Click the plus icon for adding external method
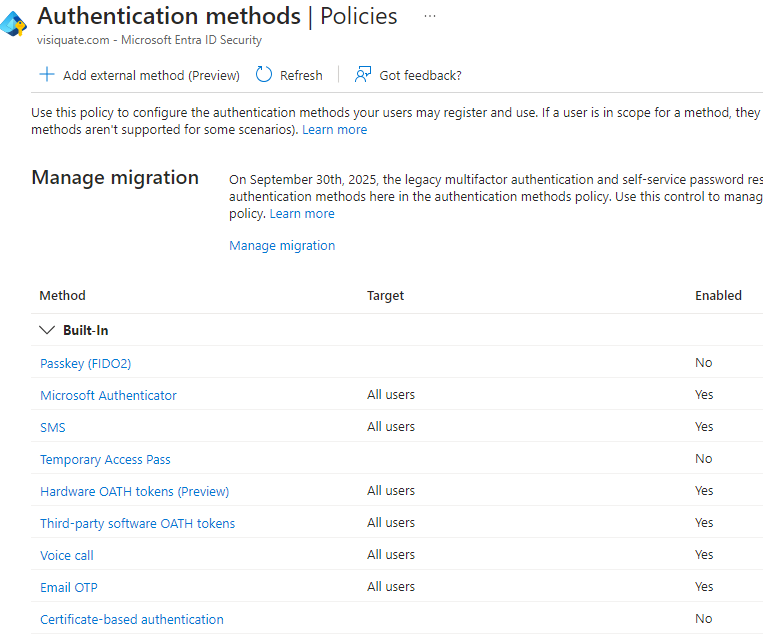The height and width of the screenshot is (642, 763). tap(47, 74)
